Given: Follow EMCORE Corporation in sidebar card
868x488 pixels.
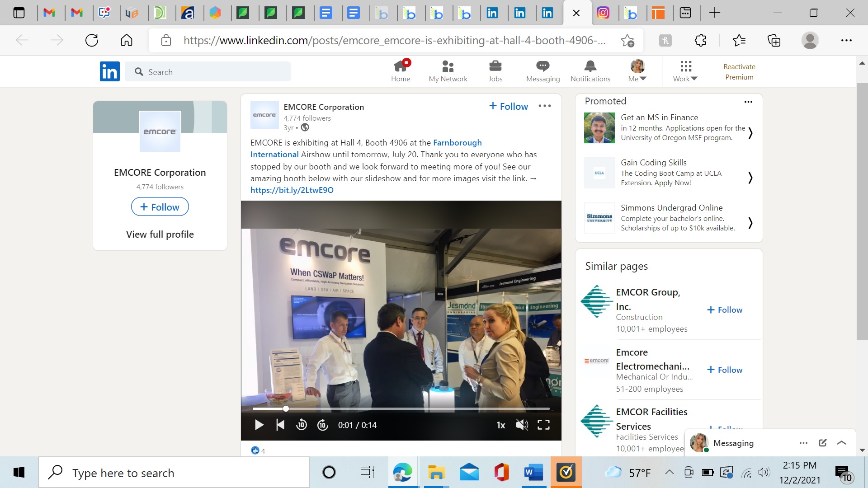Looking at the screenshot, I should point(160,207).
